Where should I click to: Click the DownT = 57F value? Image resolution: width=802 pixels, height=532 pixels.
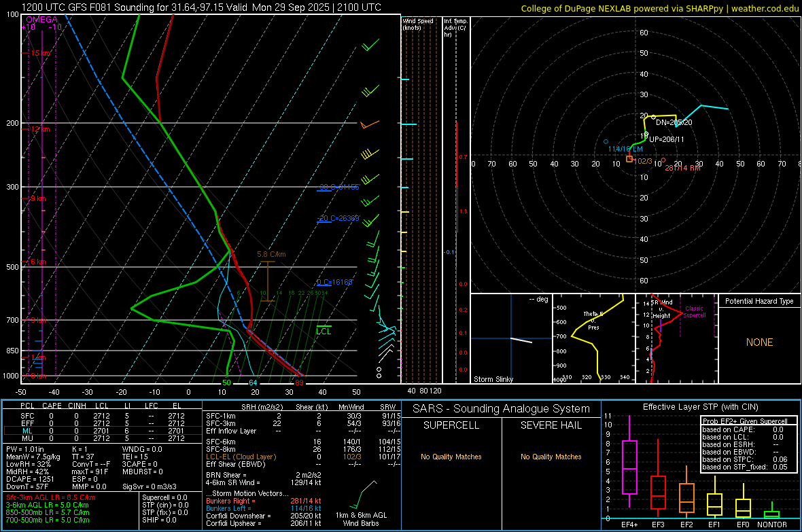(27, 486)
